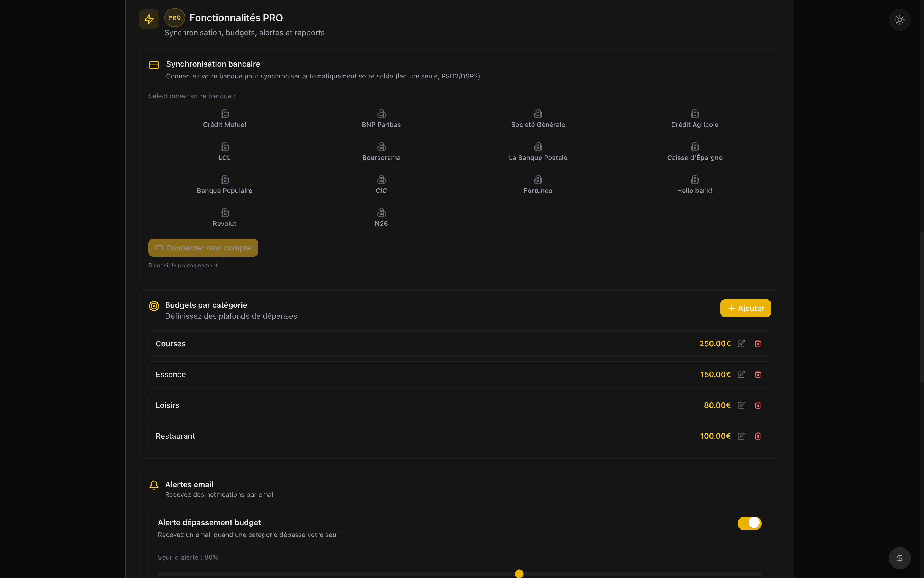Delete the Restaurant budget
924x578 pixels.
click(x=758, y=436)
